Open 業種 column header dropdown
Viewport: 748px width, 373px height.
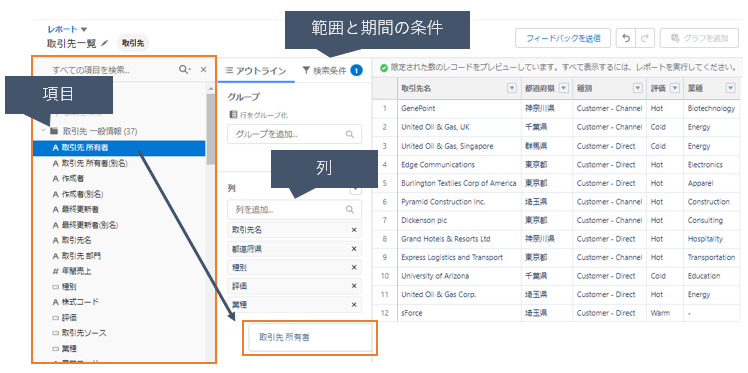[730, 88]
